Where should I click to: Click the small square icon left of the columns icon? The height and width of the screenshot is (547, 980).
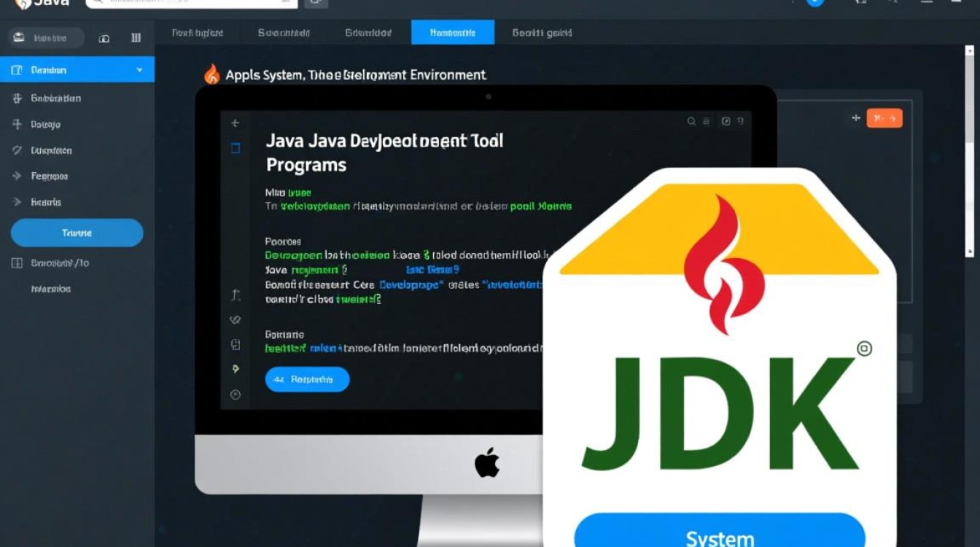104,38
